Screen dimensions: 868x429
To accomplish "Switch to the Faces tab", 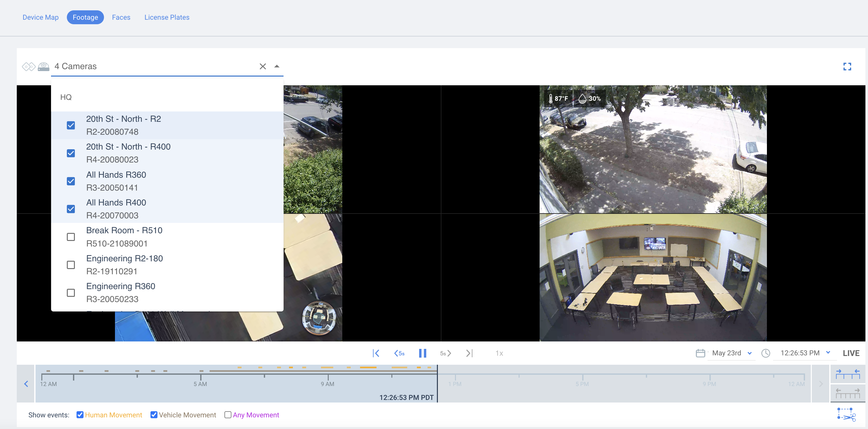I will [121, 17].
